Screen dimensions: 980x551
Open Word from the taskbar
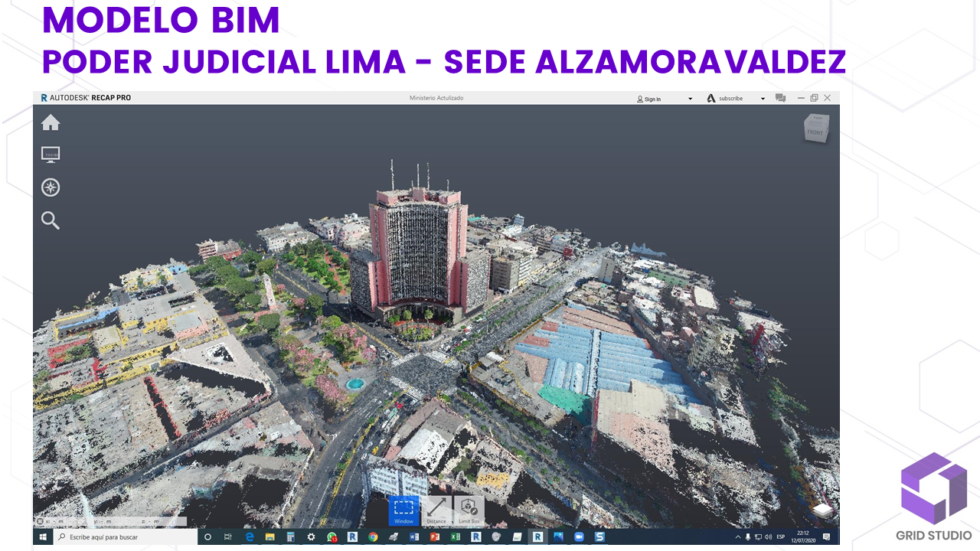coord(414,537)
